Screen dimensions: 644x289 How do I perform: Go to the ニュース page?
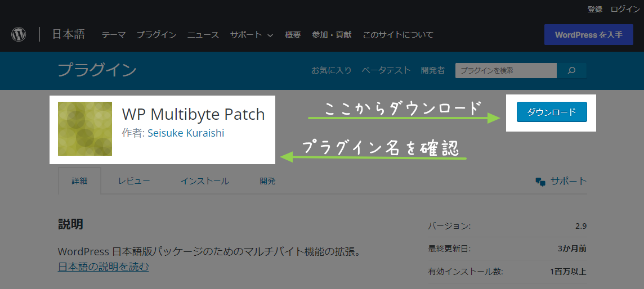(x=203, y=35)
